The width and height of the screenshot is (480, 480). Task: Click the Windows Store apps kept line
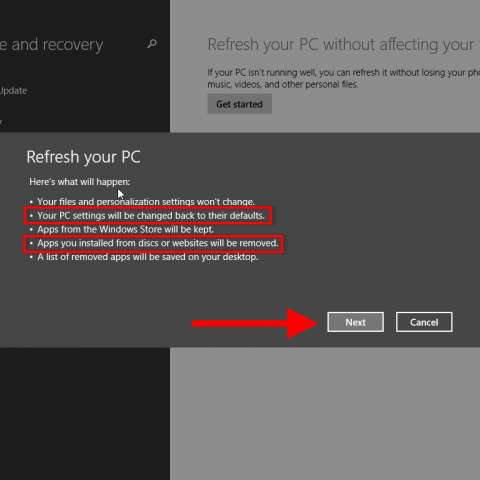[125, 229]
